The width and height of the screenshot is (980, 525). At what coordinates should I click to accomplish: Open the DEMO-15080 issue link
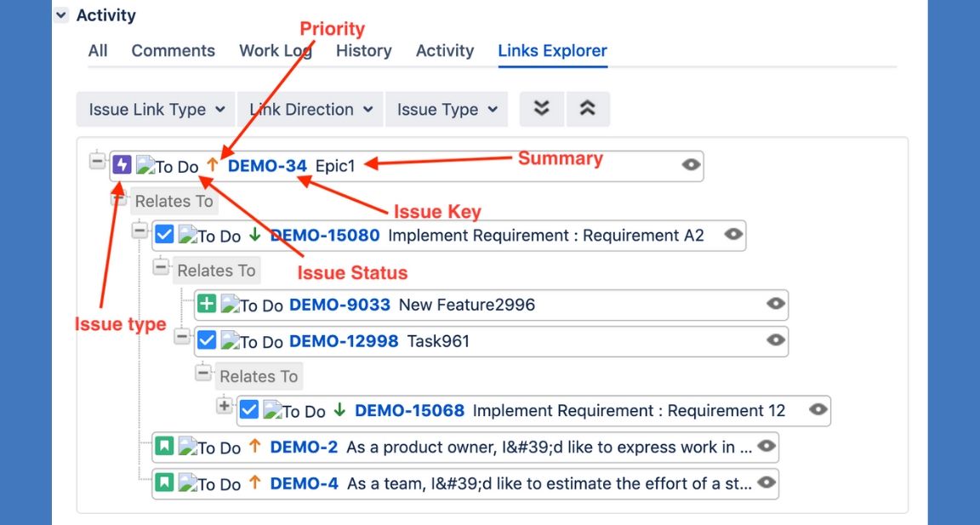coord(324,236)
